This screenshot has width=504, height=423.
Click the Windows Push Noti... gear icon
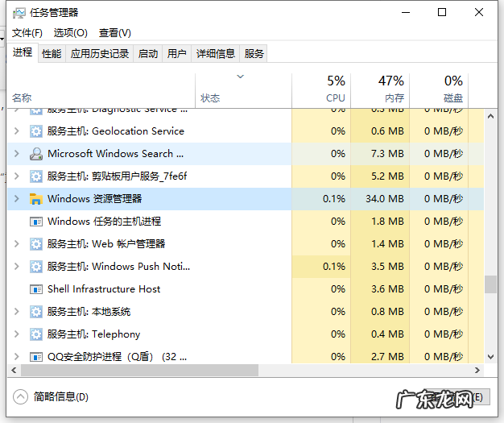click(x=36, y=267)
